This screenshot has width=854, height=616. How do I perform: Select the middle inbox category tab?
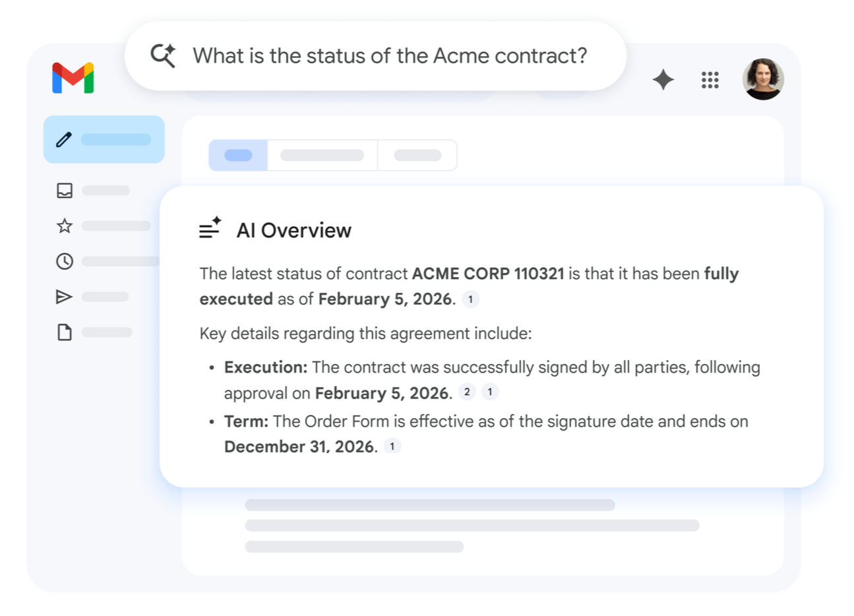click(322, 154)
